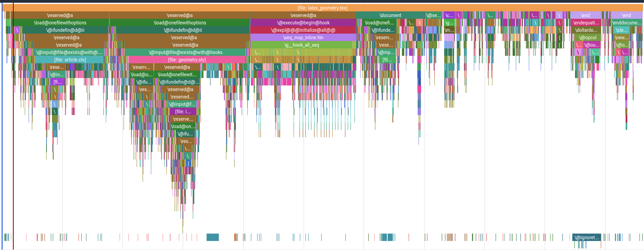
Task: Click \load@onefi... frame under \document
Action: point(379,23)
